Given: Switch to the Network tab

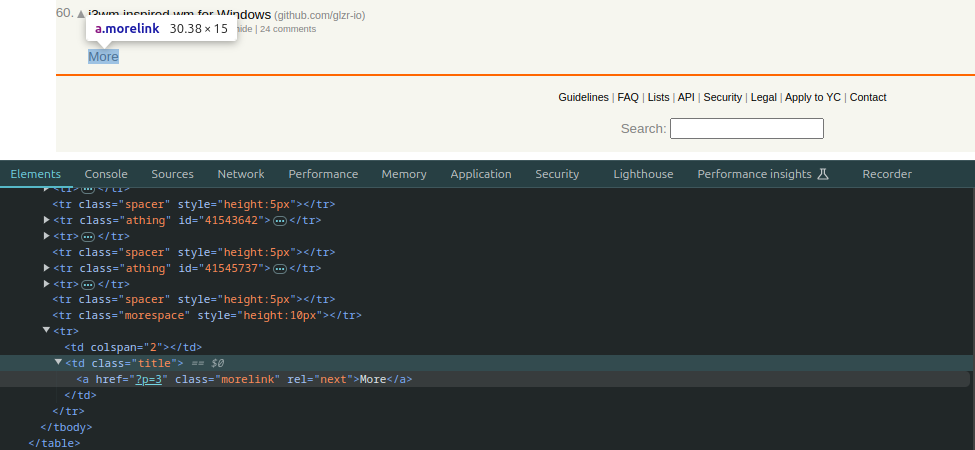Looking at the screenshot, I should (241, 174).
